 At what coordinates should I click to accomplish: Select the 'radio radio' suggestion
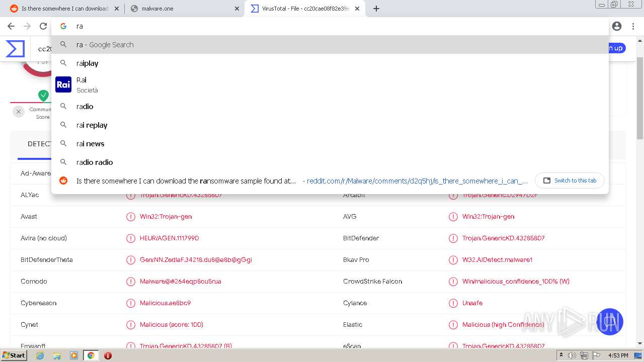330,162
